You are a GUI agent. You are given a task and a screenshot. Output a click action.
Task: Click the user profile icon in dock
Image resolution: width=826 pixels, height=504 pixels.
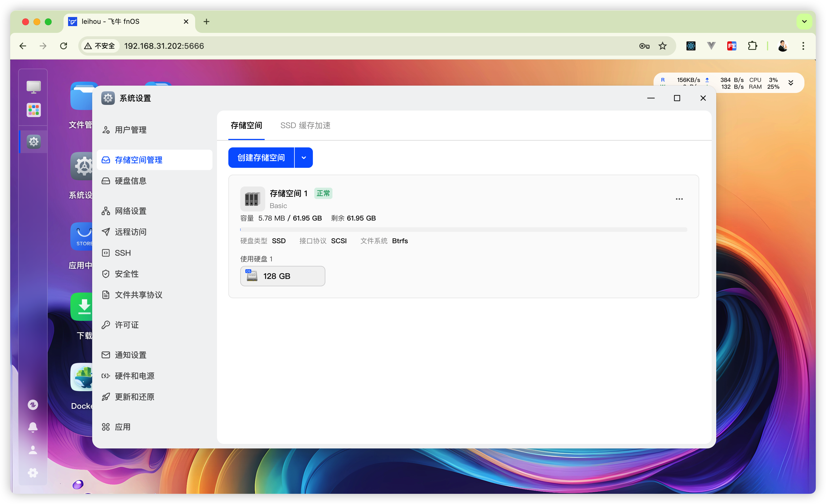tap(33, 450)
